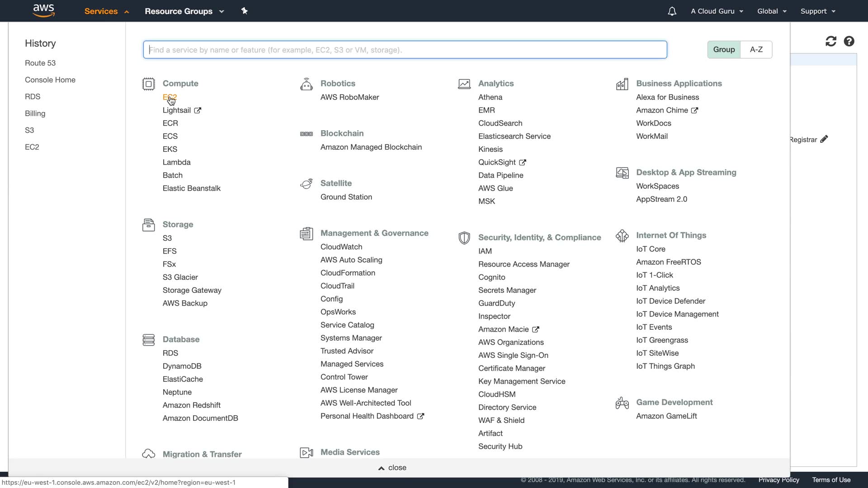The image size is (868, 488).
Task: Click the AWS logo home icon
Action: click(44, 11)
